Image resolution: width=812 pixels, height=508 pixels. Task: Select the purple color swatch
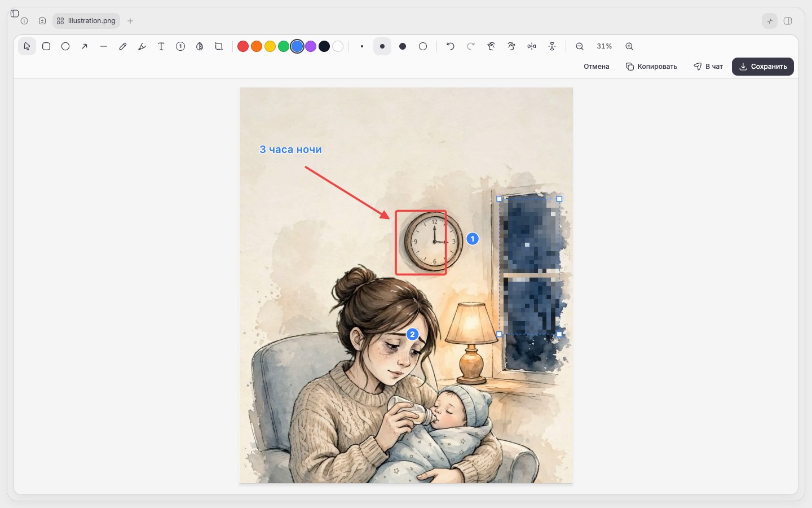pos(311,46)
